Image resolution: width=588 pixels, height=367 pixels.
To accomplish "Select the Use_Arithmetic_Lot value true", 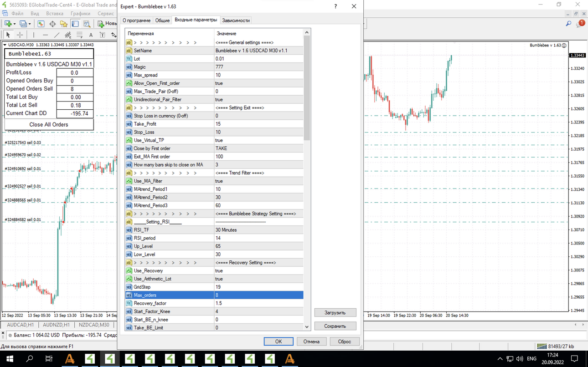I will pos(258,279).
